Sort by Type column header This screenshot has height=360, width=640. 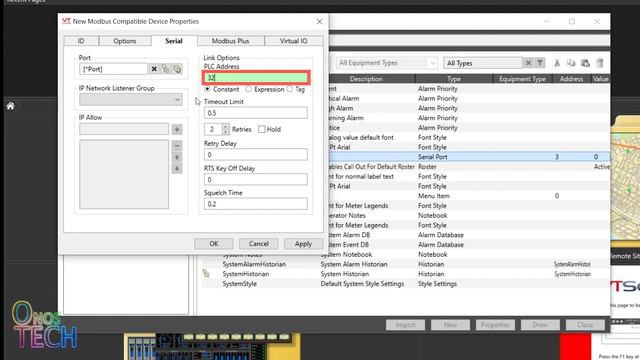[454, 79]
